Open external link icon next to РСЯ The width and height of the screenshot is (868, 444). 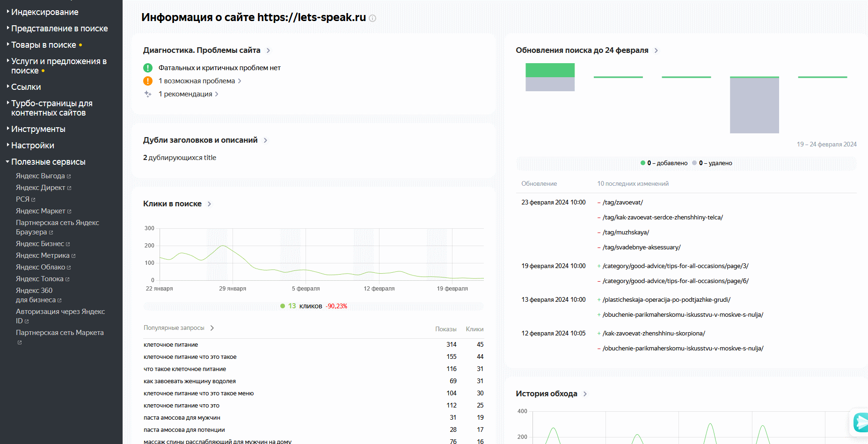[x=33, y=200]
